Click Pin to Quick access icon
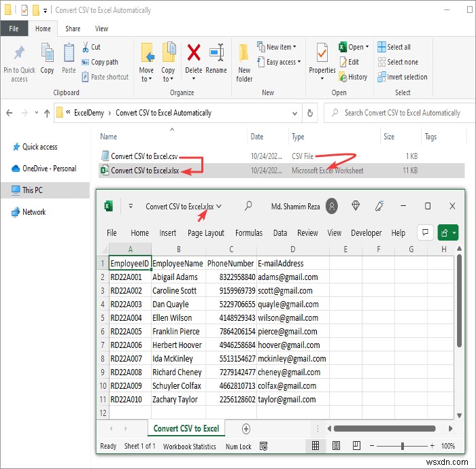 [x=19, y=53]
